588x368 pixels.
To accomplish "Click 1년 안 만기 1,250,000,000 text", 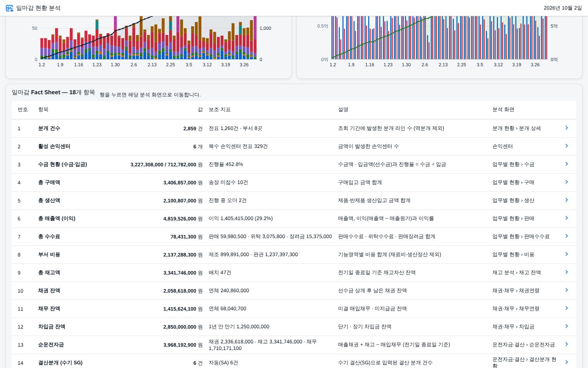I will [239, 327].
